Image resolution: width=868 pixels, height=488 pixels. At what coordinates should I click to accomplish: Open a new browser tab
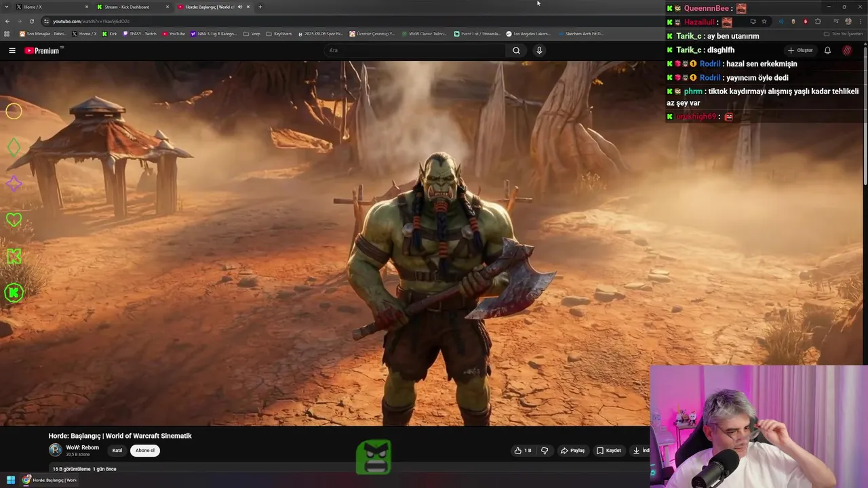tap(260, 7)
